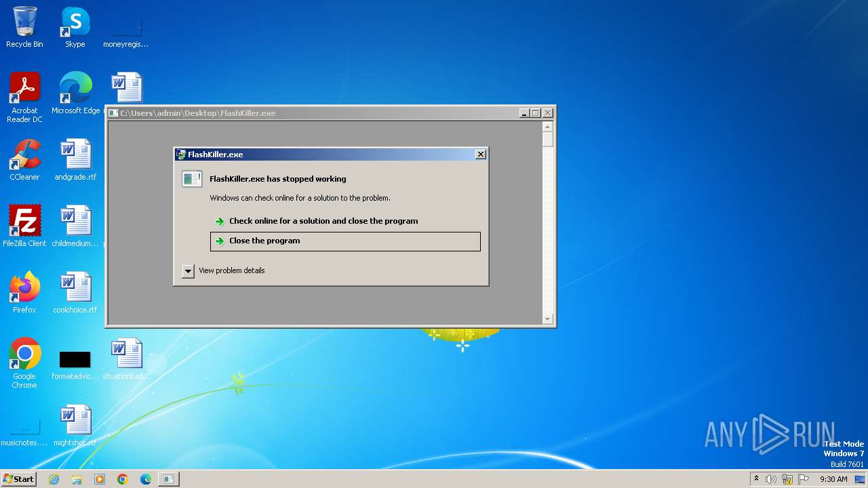868x488 pixels.
Task: Select the mightshot.rtf document
Action: [x=75, y=426]
